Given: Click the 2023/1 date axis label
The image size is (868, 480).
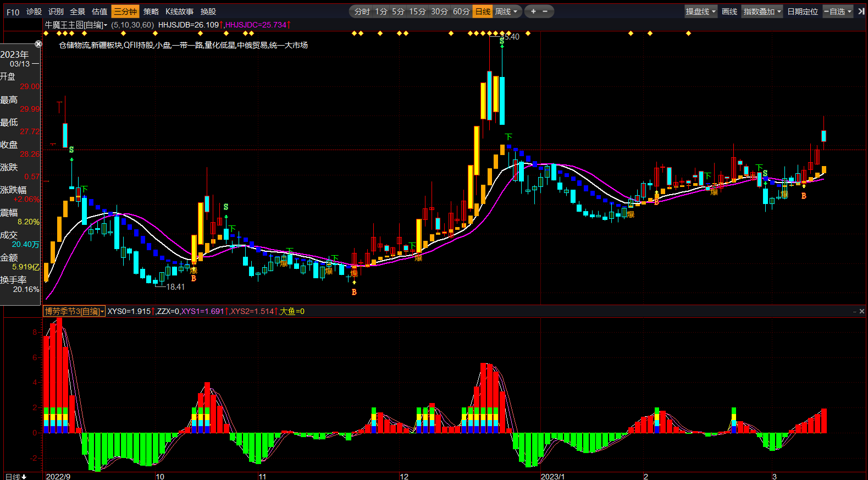Looking at the screenshot, I should coord(553,476).
